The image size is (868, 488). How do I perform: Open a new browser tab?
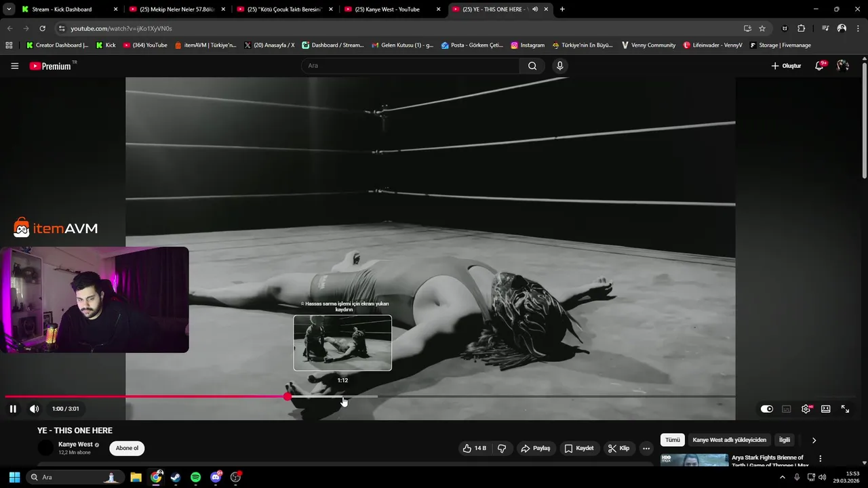pyautogui.click(x=562, y=9)
